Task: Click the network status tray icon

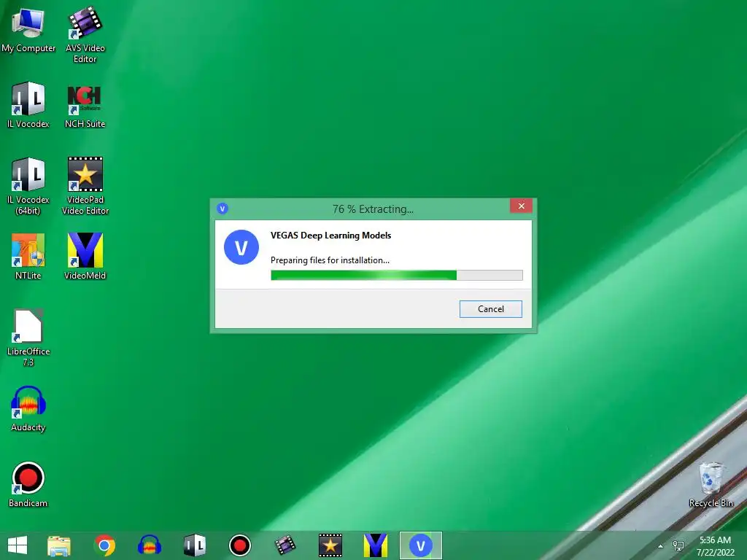Action: (678, 545)
